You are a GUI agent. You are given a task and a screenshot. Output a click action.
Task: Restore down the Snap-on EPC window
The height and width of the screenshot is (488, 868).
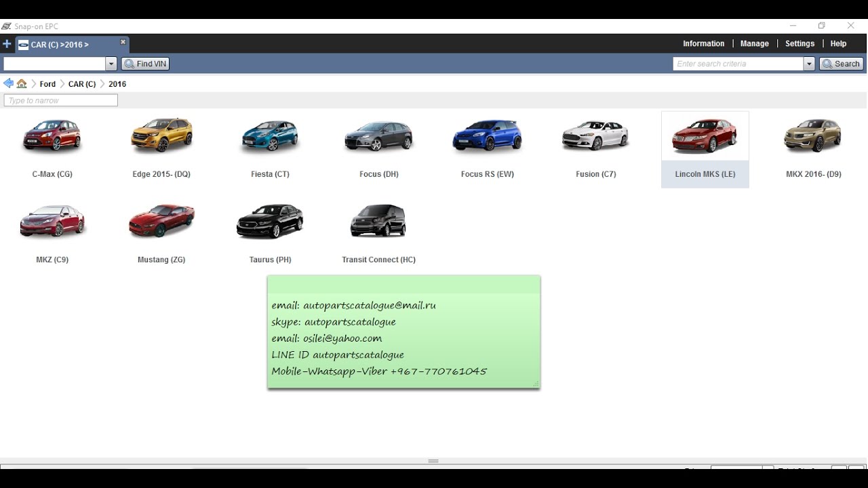pos(821,26)
